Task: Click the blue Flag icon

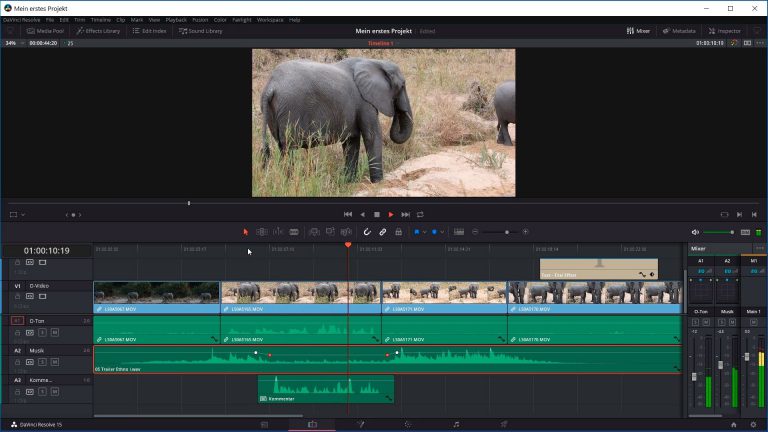Action: 417,232
